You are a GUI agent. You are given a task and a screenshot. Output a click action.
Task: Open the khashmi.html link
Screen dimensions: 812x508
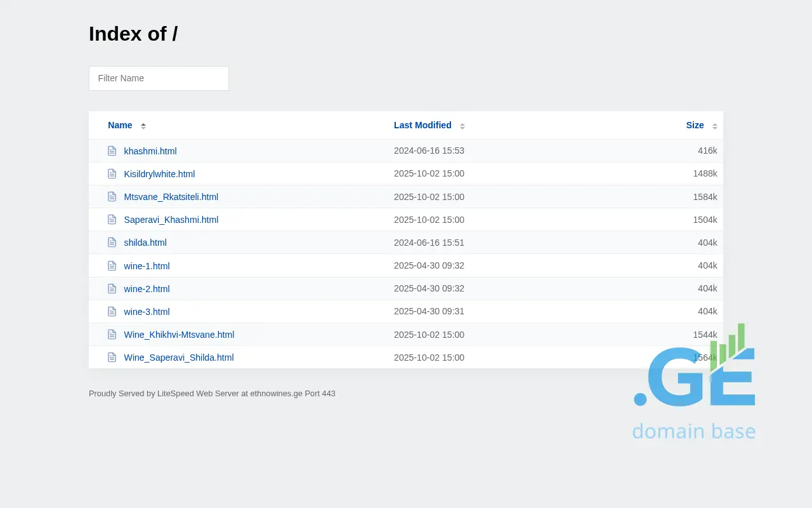[150, 151]
